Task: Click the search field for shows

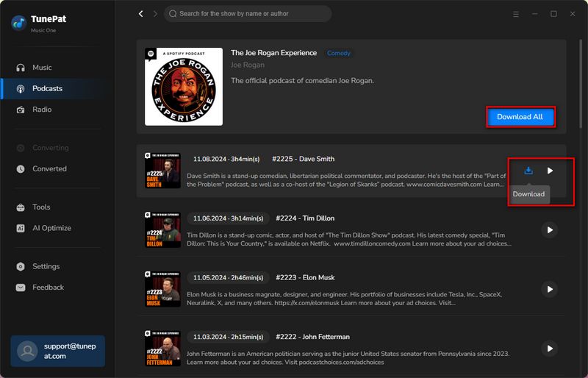Action: click(250, 14)
